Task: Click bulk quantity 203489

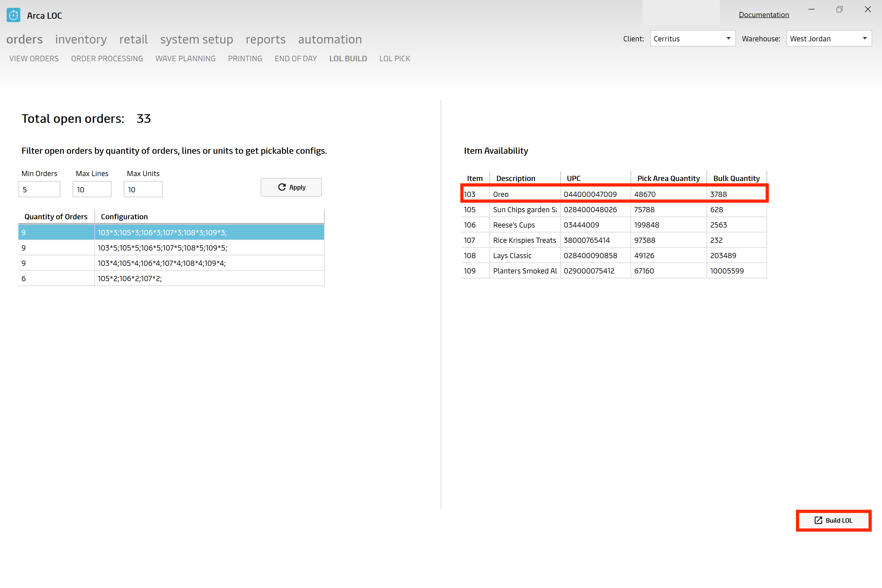Action: [x=737, y=255]
